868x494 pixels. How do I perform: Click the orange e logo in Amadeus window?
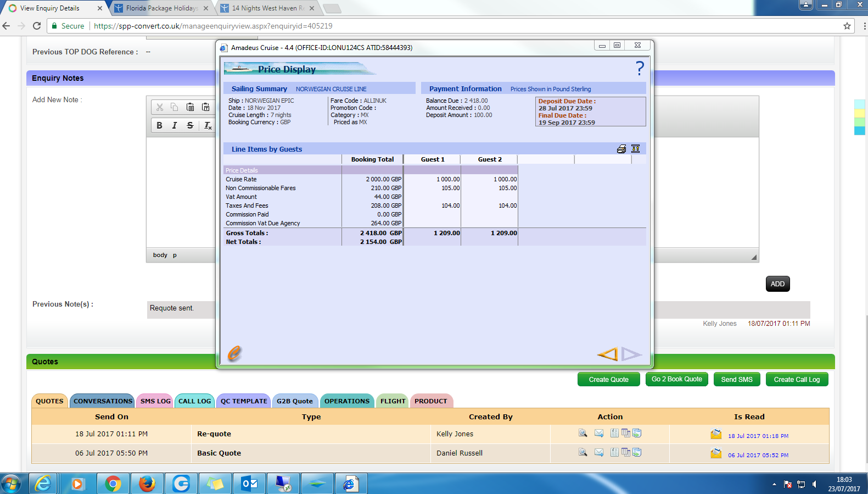pos(234,353)
